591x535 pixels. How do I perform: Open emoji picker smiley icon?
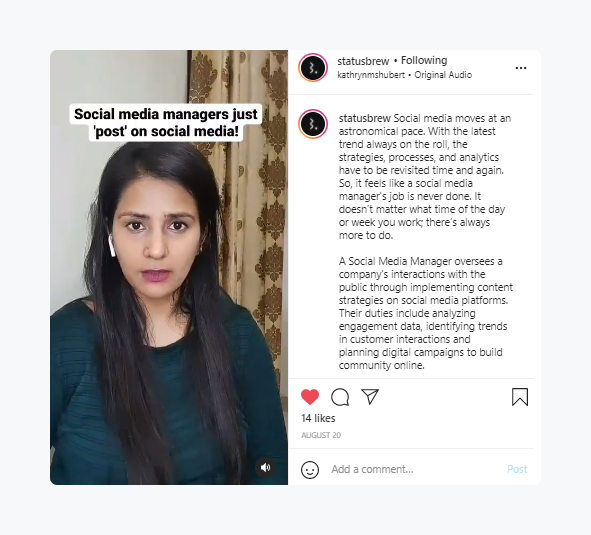point(310,470)
